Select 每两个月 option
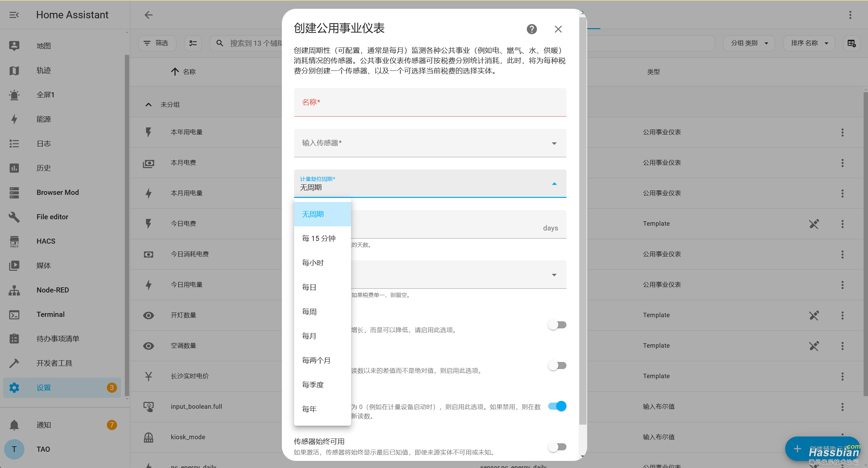Viewport: 868px width, 468px height. tap(322, 361)
